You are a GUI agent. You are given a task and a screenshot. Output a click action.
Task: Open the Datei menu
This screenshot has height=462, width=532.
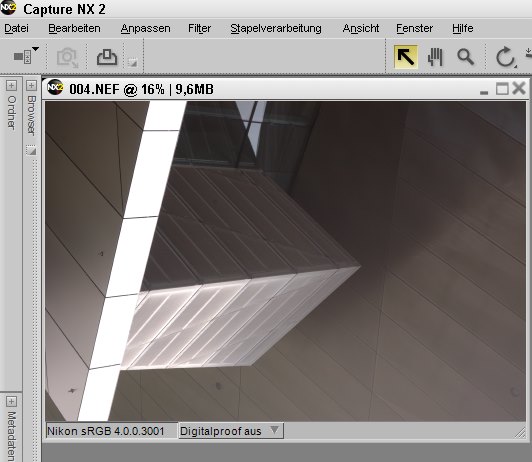pos(16,28)
